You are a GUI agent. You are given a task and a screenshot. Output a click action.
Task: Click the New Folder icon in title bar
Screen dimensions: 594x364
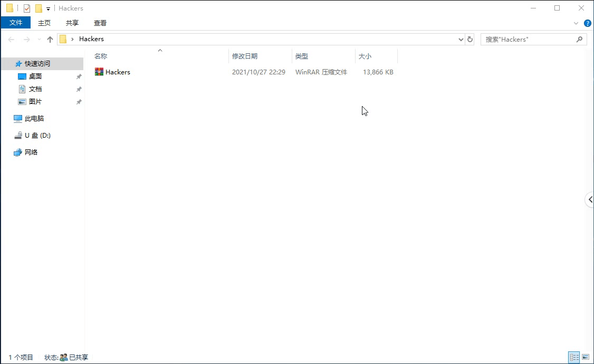pos(39,8)
